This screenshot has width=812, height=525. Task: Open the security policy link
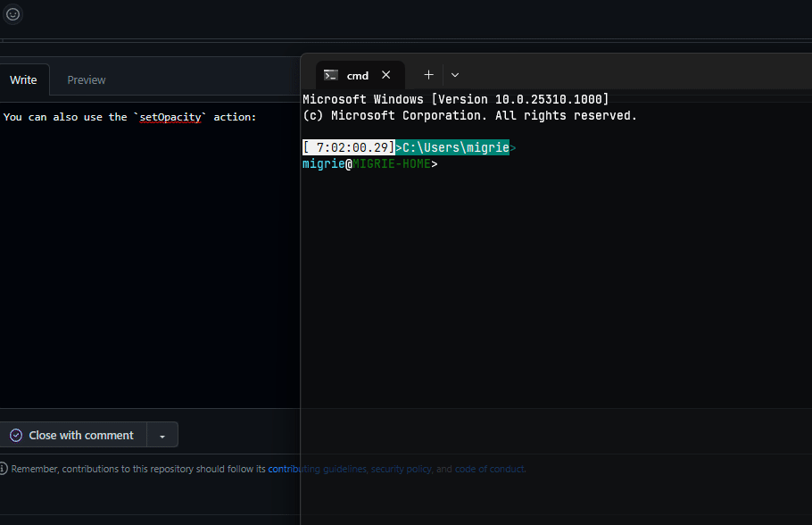[x=401, y=469]
